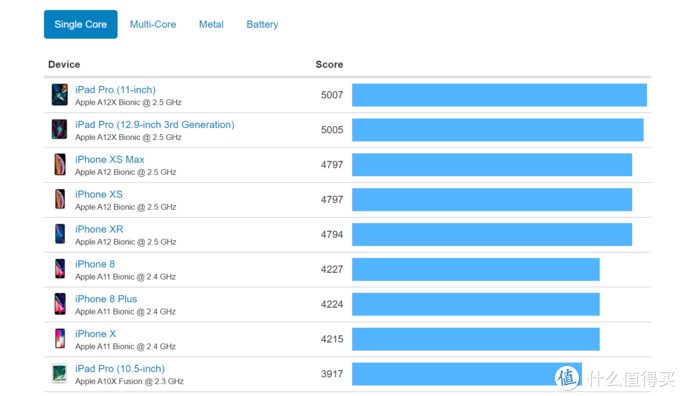Image resolution: width=680 pixels, height=396 pixels.
Task: Click the Device column header
Action: (64, 65)
